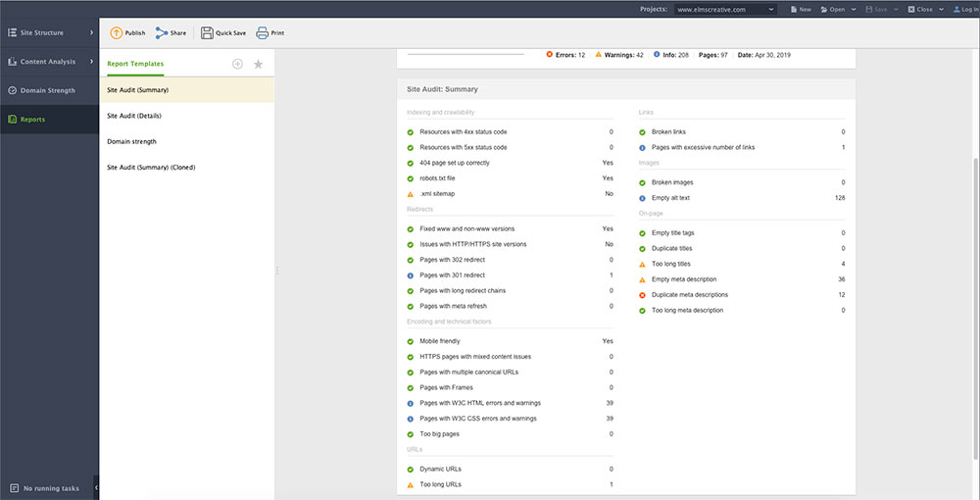Expand the Open project dropdown arrow
Screen dimensions: 980x500
point(853,9)
